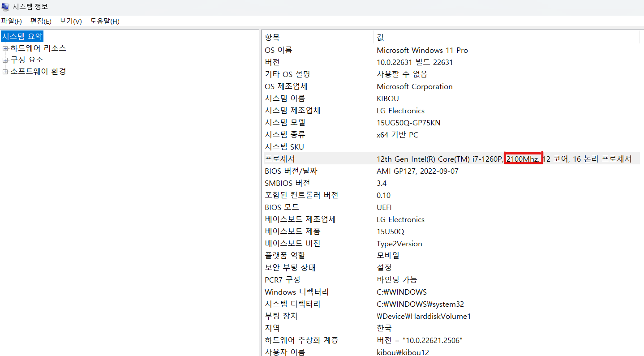Select the 구성 요소 tree item
This screenshot has width=644, height=356.
(x=27, y=60)
